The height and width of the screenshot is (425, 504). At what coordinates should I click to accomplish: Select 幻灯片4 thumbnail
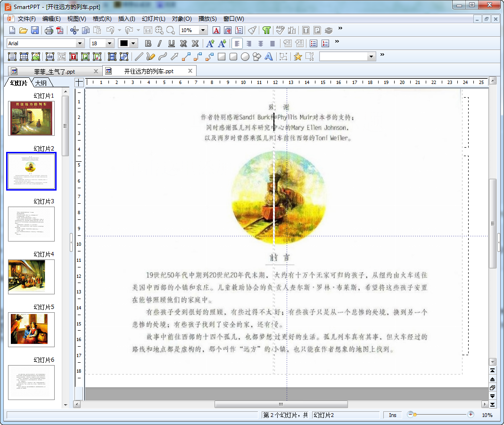click(31, 277)
